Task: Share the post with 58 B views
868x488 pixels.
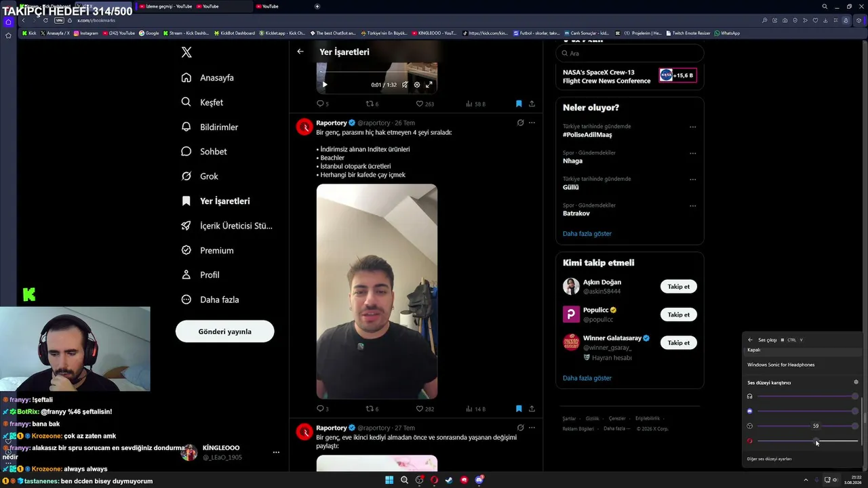Action: (532, 104)
